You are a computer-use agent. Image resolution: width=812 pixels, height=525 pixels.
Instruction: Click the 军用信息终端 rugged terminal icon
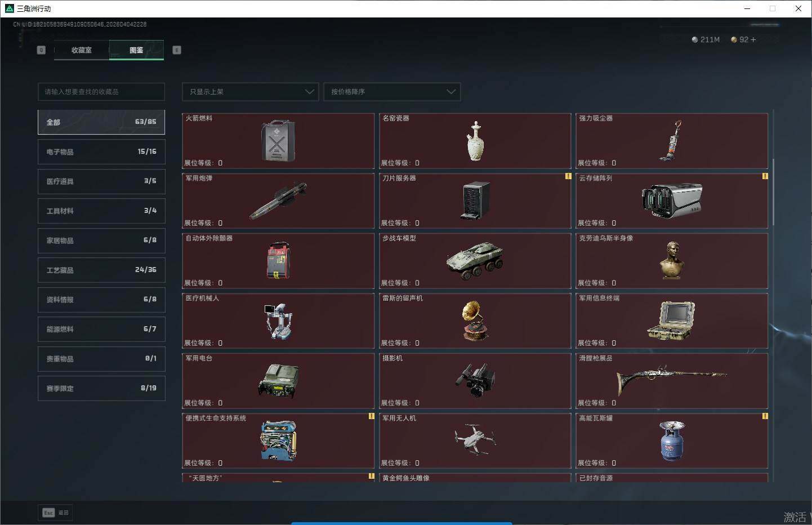[672, 321]
